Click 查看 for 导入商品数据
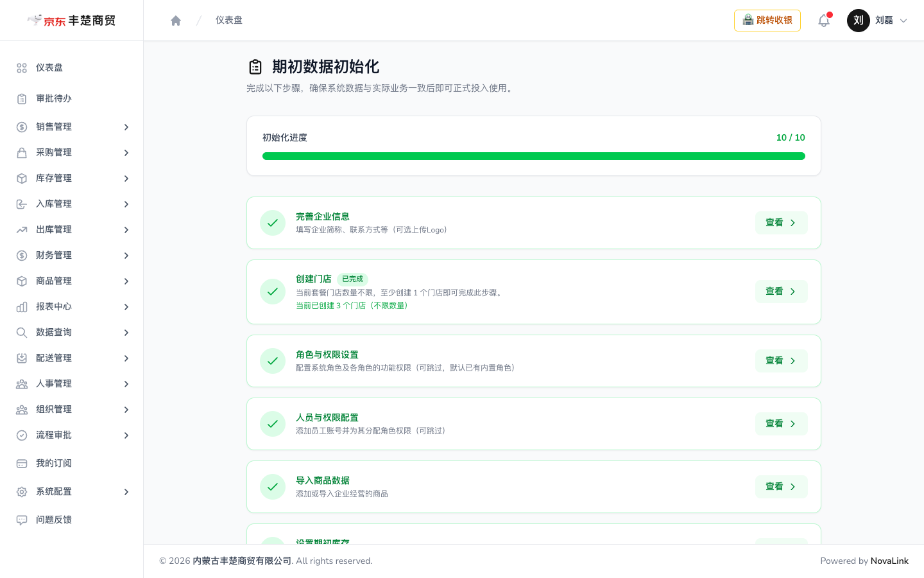Image resolution: width=924 pixels, height=578 pixels. click(x=781, y=487)
